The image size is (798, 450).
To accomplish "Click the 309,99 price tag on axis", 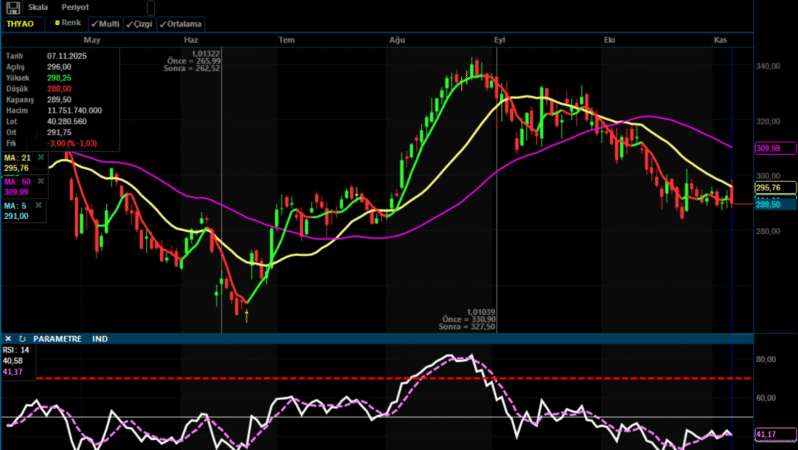I will pyautogui.click(x=768, y=148).
